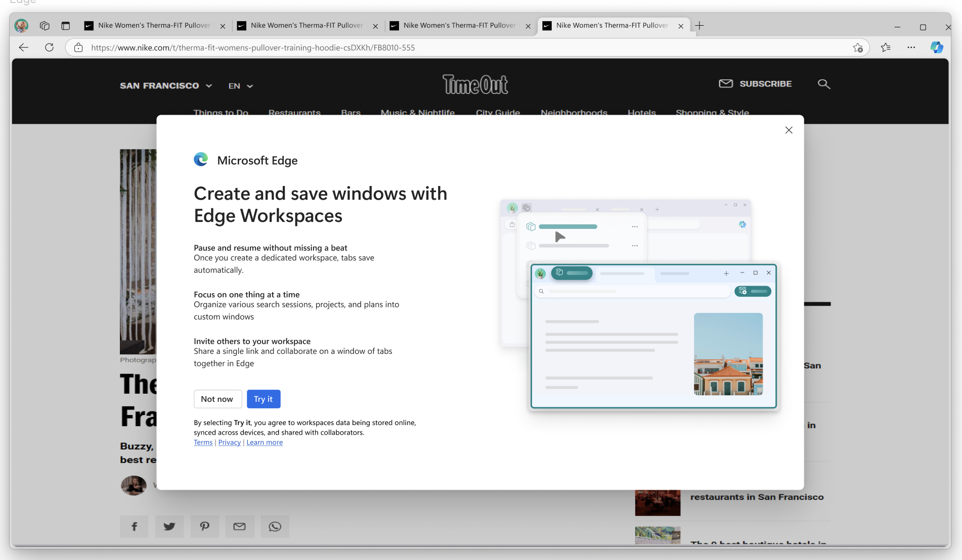This screenshot has height=560, width=962.
Task: Switch to the second Nike Women's tab
Action: [x=308, y=25]
